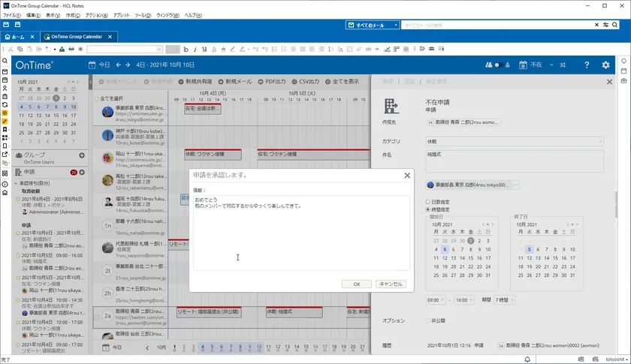This screenshot has width=631, height=364.
Task: Check the 非公開 option checkbox
Action: (428, 320)
